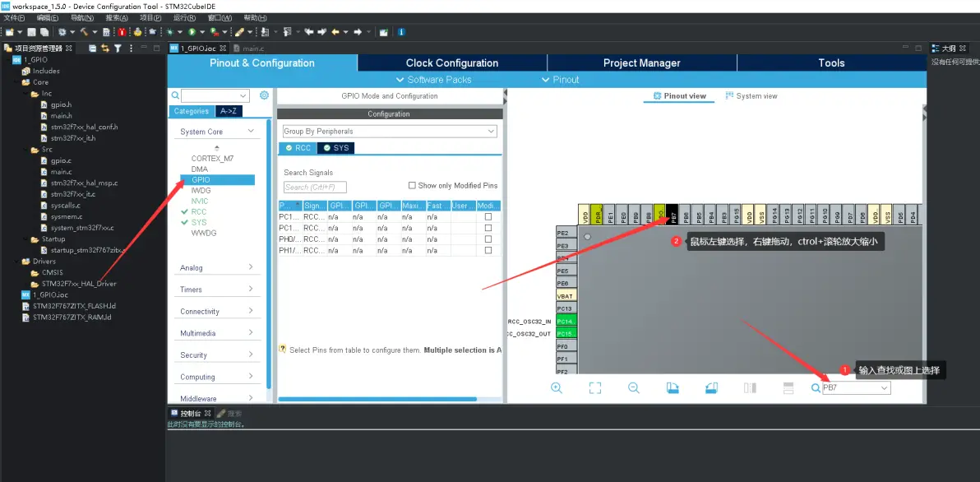Switch the category list to Categories
The image size is (980, 482).
coord(192,111)
